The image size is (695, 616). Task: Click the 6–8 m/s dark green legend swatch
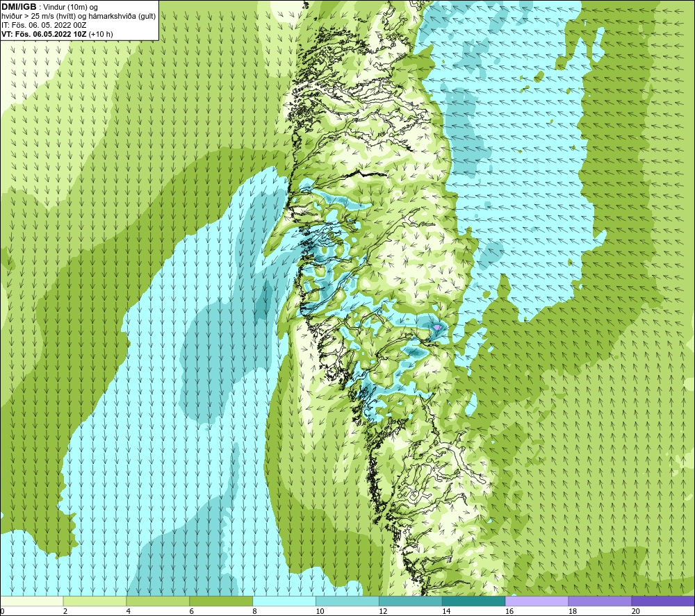tap(221, 601)
